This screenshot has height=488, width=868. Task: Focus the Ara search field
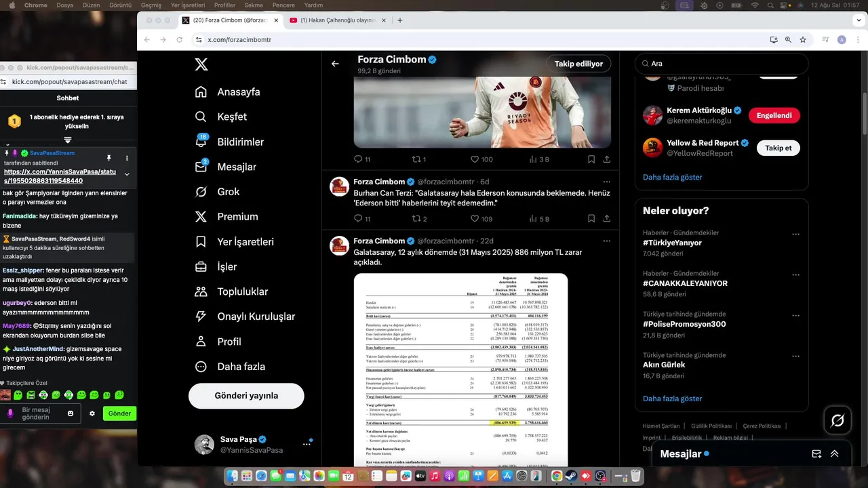click(722, 64)
